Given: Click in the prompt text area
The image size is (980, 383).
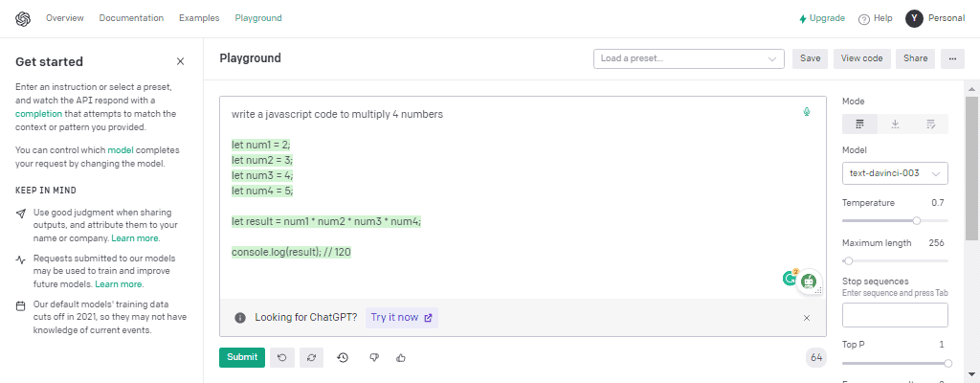Looking at the screenshot, I should [x=523, y=197].
